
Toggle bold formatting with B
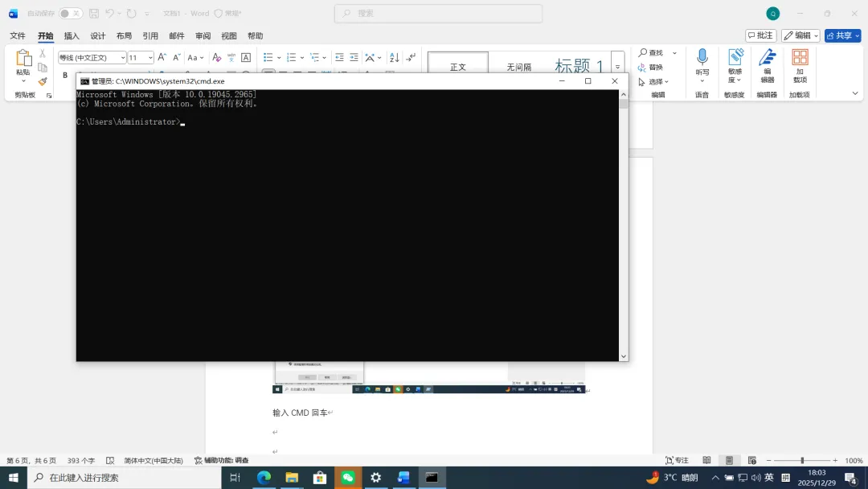[x=65, y=75]
